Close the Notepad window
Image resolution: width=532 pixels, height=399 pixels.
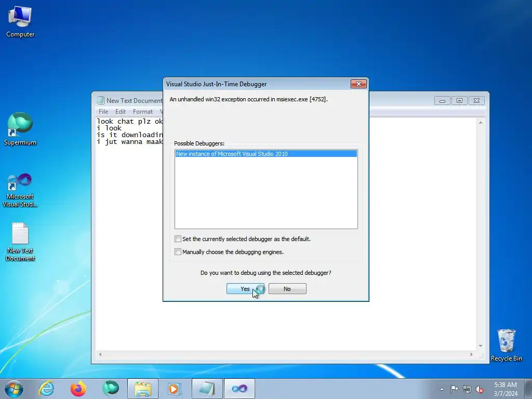[x=476, y=101]
